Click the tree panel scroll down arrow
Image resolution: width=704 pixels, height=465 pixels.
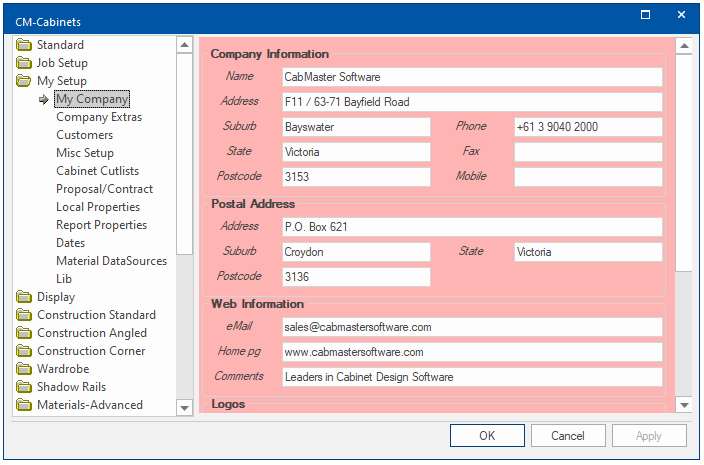tap(184, 408)
